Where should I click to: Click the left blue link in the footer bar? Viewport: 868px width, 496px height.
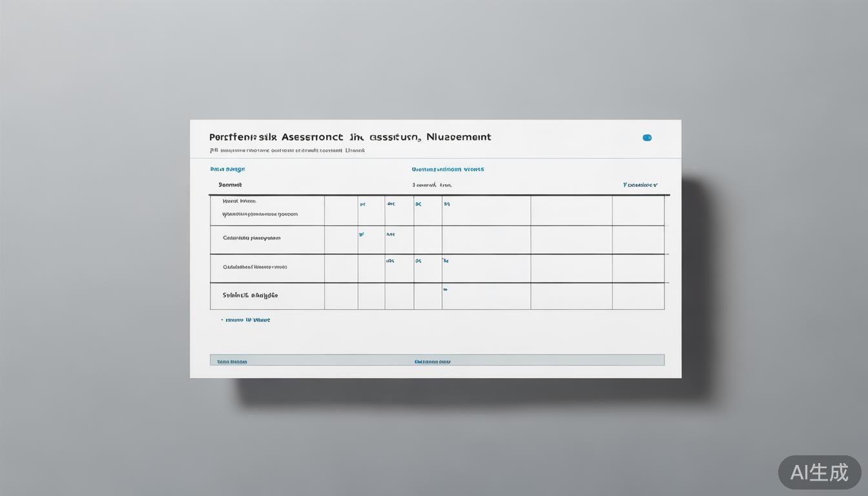[232, 362]
